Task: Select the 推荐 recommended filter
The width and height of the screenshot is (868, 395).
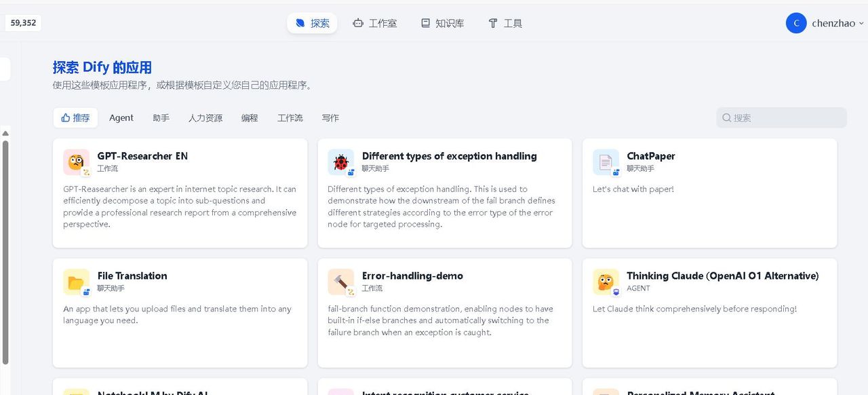Action: tap(75, 118)
